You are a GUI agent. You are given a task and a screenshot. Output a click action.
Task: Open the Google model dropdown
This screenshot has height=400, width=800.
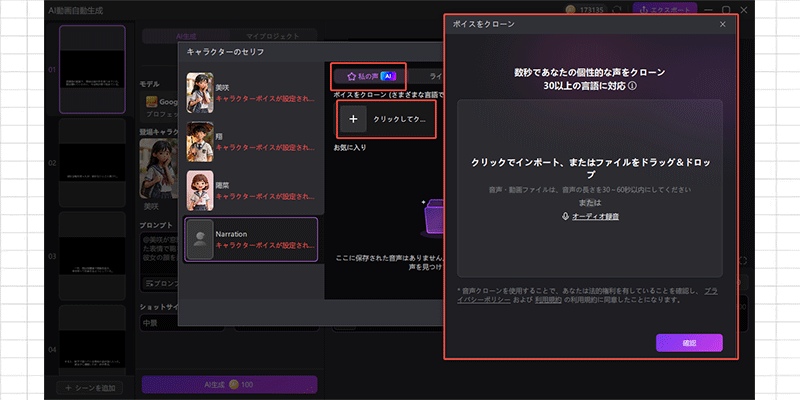pyautogui.click(x=159, y=107)
